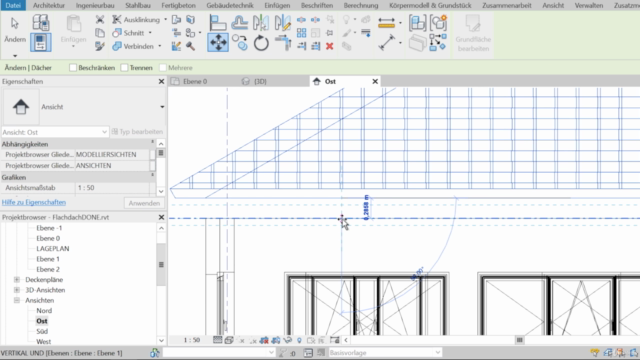Screen dimensions: 640x360
Task: Switch to the {3D} view tab
Action: 260,82
